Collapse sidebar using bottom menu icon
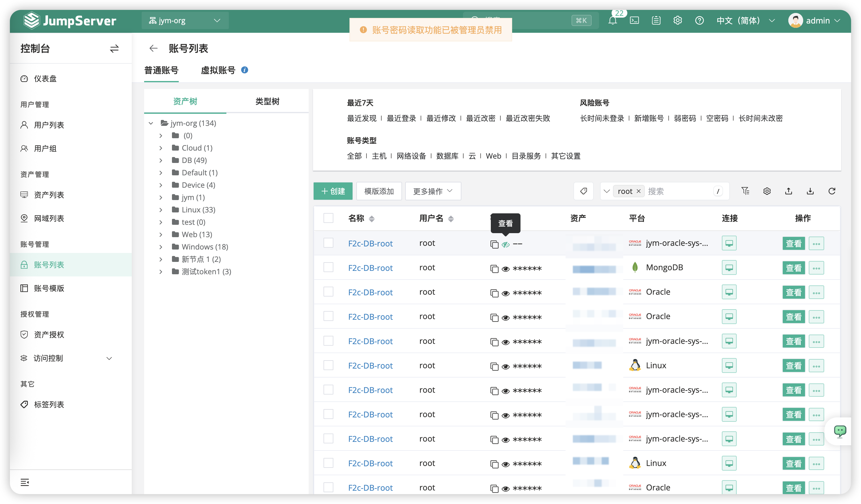 pos(25,482)
